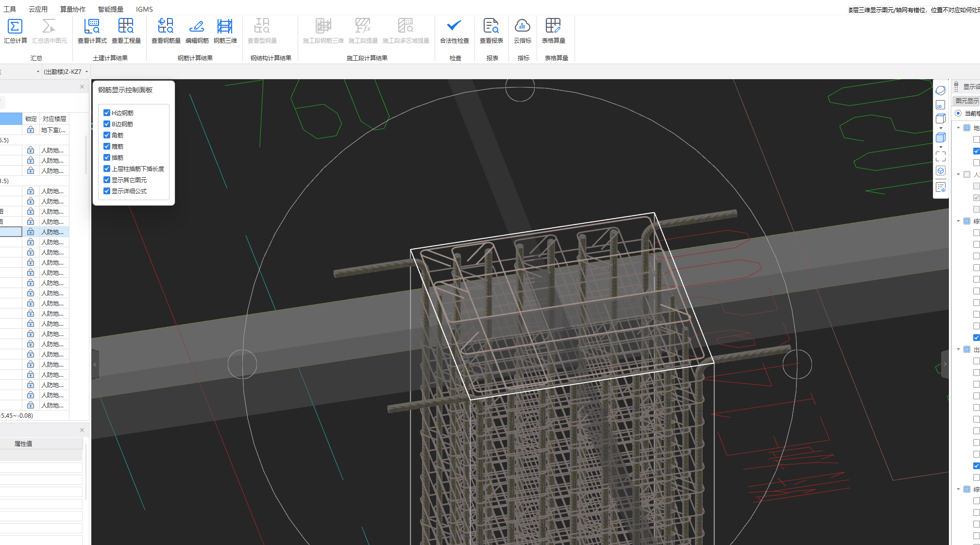The image size is (980, 545).
Task: Click the left orbit ring handle
Action: pyautogui.click(x=242, y=364)
